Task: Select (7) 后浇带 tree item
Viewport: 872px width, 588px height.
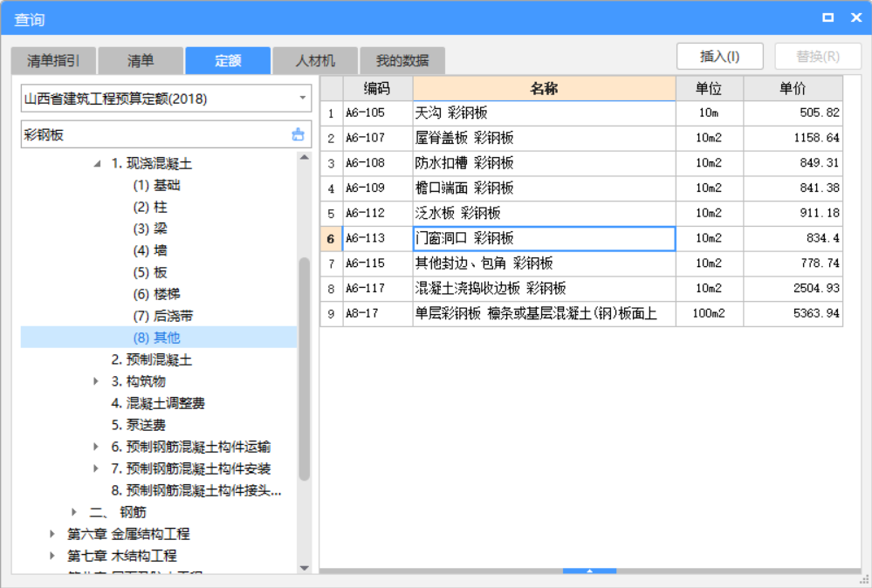Action: coord(163,316)
